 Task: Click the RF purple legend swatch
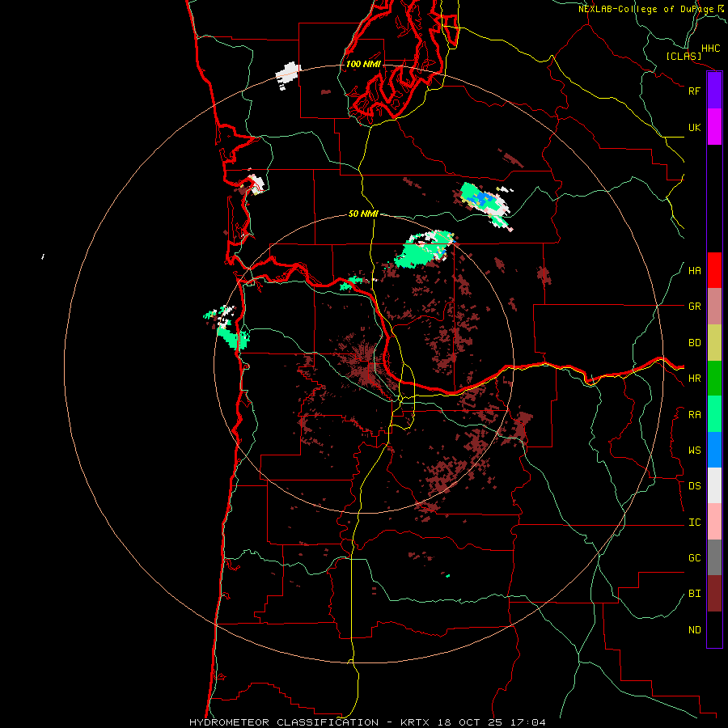coord(714,91)
